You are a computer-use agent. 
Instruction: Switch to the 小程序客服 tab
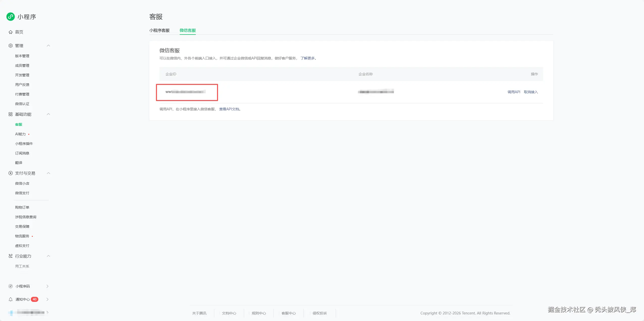click(x=159, y=30)
